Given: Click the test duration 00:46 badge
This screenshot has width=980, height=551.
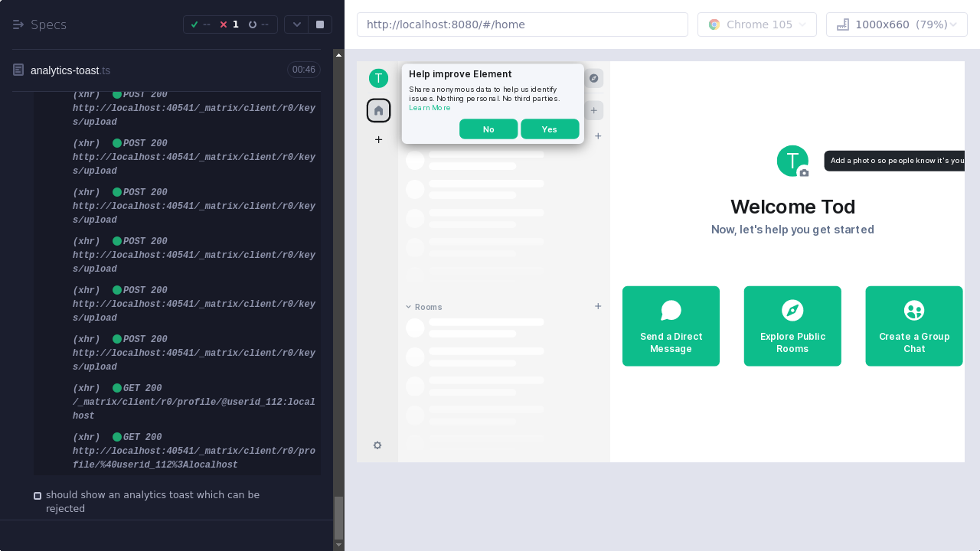Looking at the screenshot, I should click(x=303, y=70).
